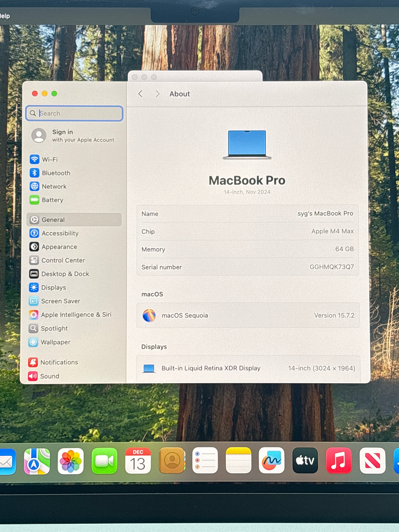Viewport: 399px width, 532px height.
Task: Click the "Chip" row label
Action: (148, 232)
